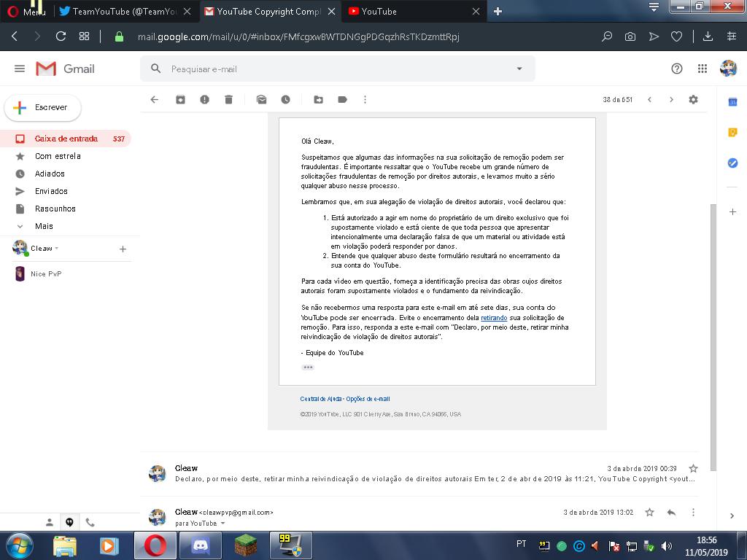Archive this email conversation

tap(181, 99)
